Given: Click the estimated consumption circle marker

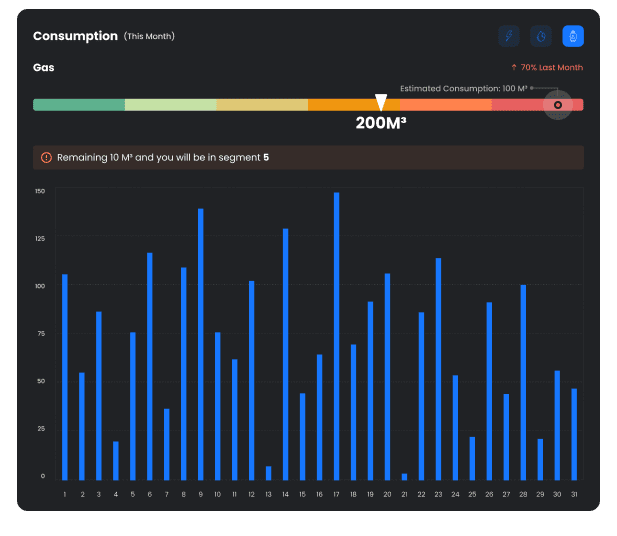Looking at the screenshot, I should click(x=558, y=105).
